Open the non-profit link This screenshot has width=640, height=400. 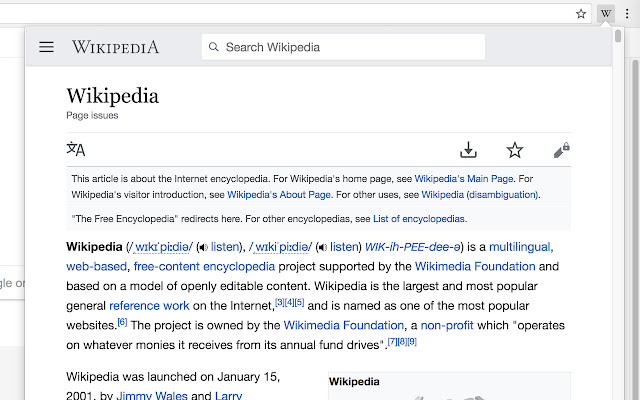click(447, 325)
